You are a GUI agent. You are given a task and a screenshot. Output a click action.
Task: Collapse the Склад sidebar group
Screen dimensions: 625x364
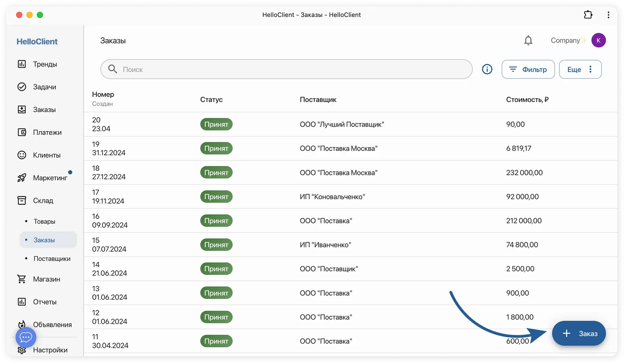(x=43, y=200)
